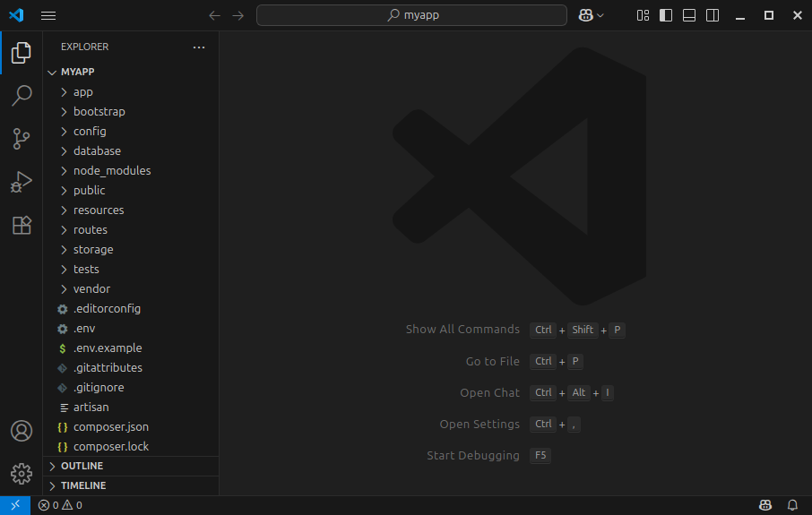Open notifications bell icon
The image size is (812, 515).
click(792, 505)
